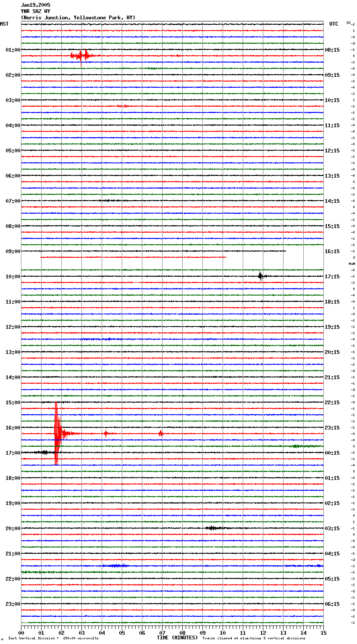Click the UTC time label '16:15'

click(x=332, y=251)
